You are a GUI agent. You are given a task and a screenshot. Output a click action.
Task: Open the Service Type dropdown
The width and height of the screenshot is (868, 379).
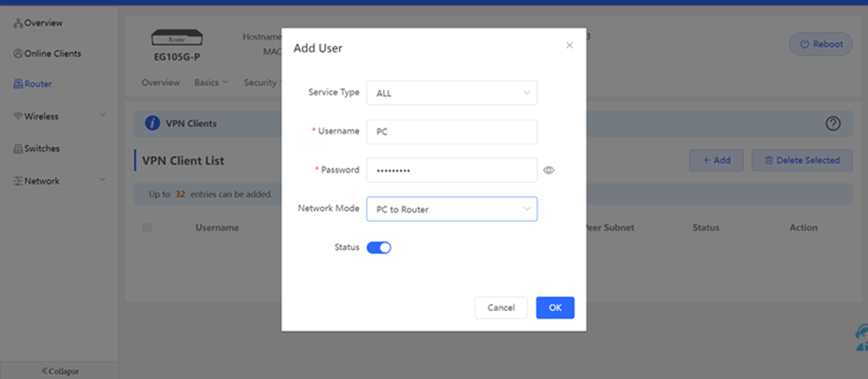pyautogui.click(x=451, y=93)
